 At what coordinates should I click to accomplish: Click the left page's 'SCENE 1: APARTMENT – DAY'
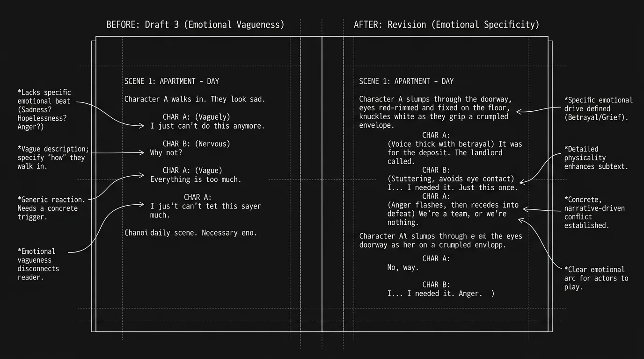(172, 81)
